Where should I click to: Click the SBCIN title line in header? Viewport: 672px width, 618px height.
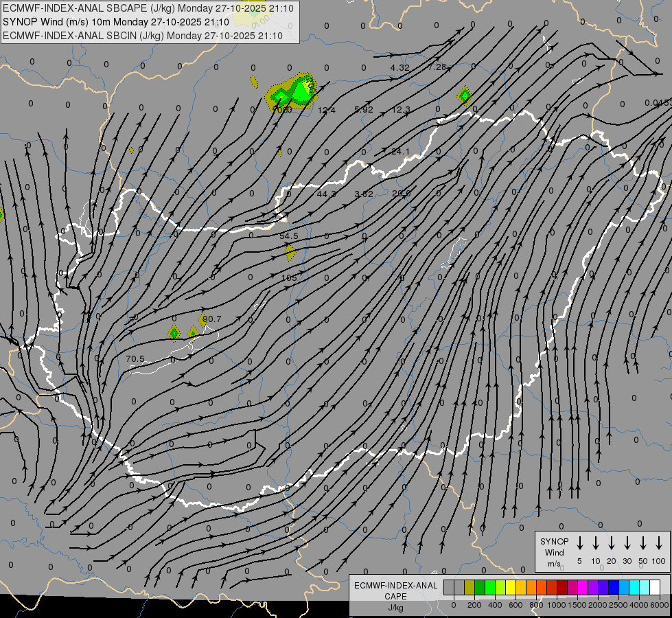[143, 36]
